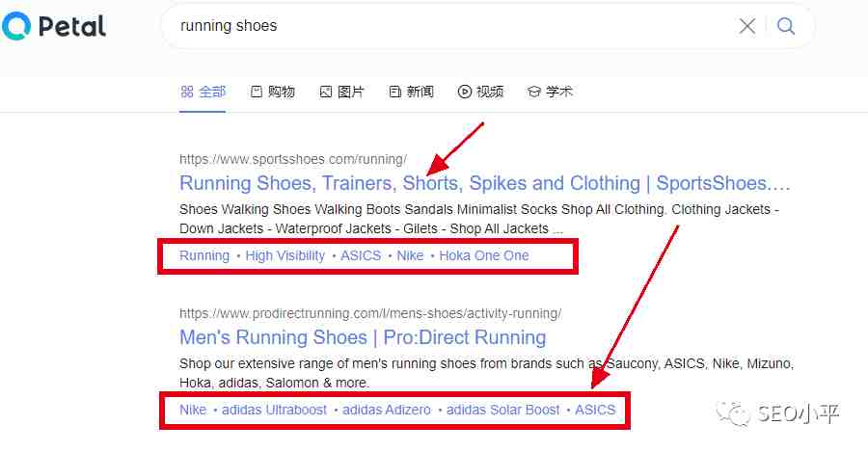868x452 pixels.
Task: Click the ASICS sitelink under Pro:Direct
Action: [x=595, y=410]
